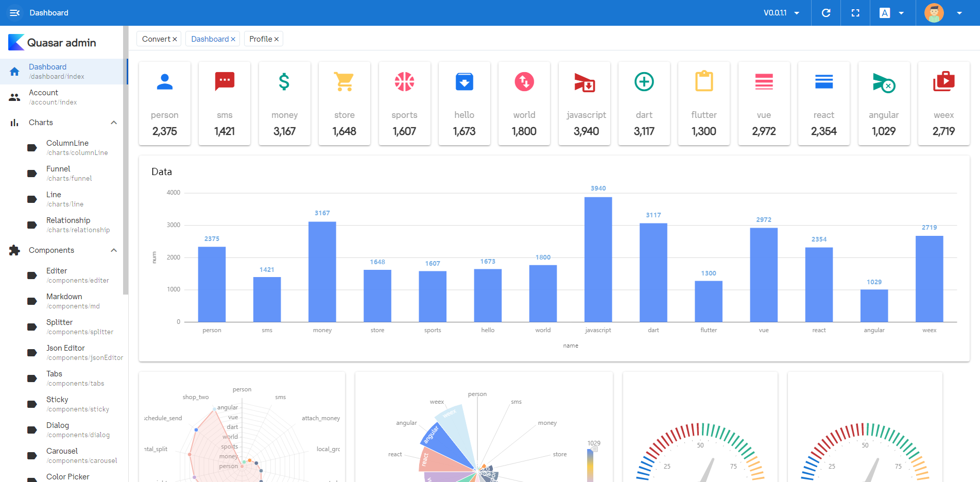Open the Markdown component page

[x=62, y=301]
